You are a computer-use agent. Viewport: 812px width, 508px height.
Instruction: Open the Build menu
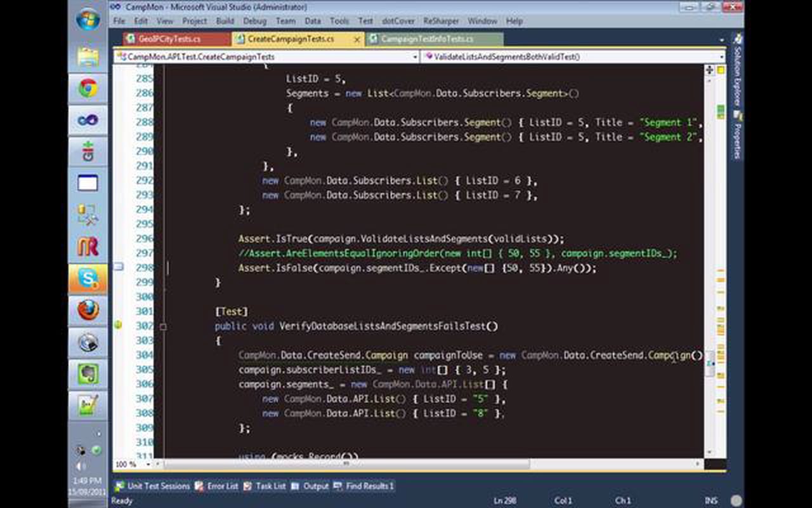tap(225, 21)
